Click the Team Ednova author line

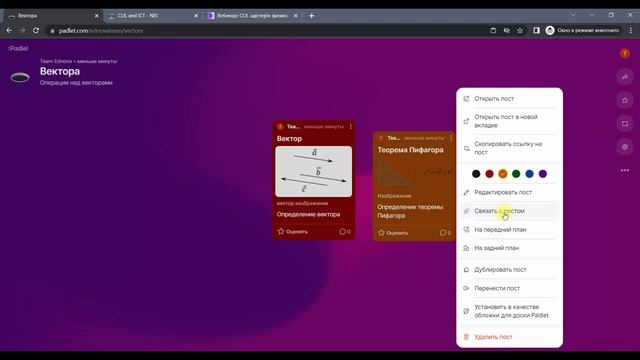click(78, 61)
